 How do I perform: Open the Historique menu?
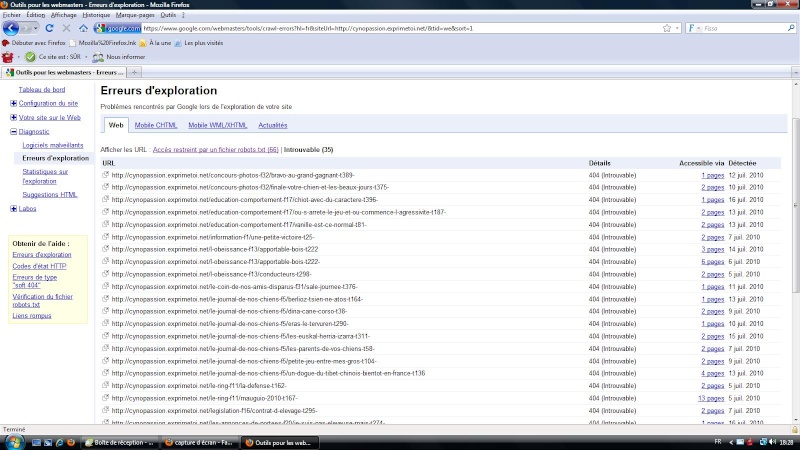click(x=96, y=15)
